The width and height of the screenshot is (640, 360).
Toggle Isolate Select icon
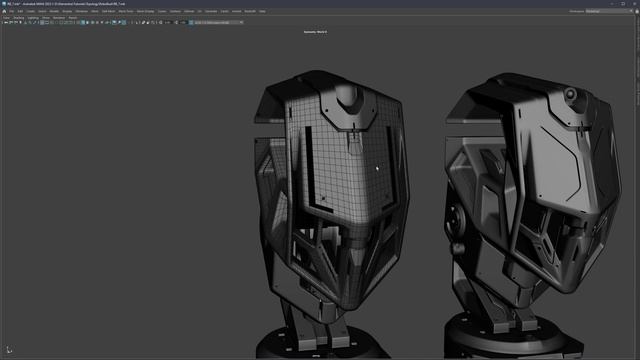(137, 22)
